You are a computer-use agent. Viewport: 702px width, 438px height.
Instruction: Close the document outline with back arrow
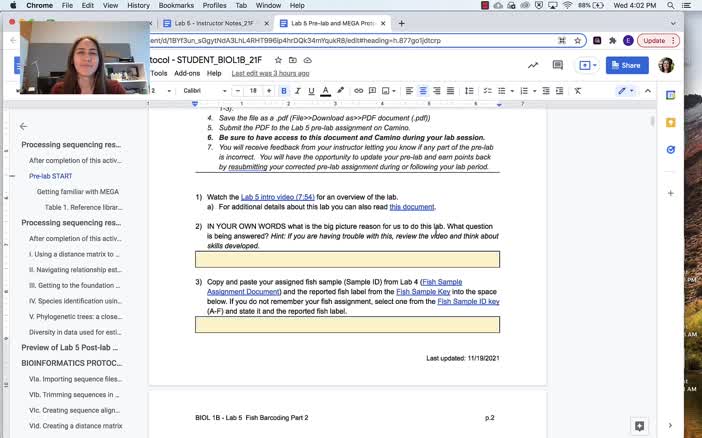(24, 127)
